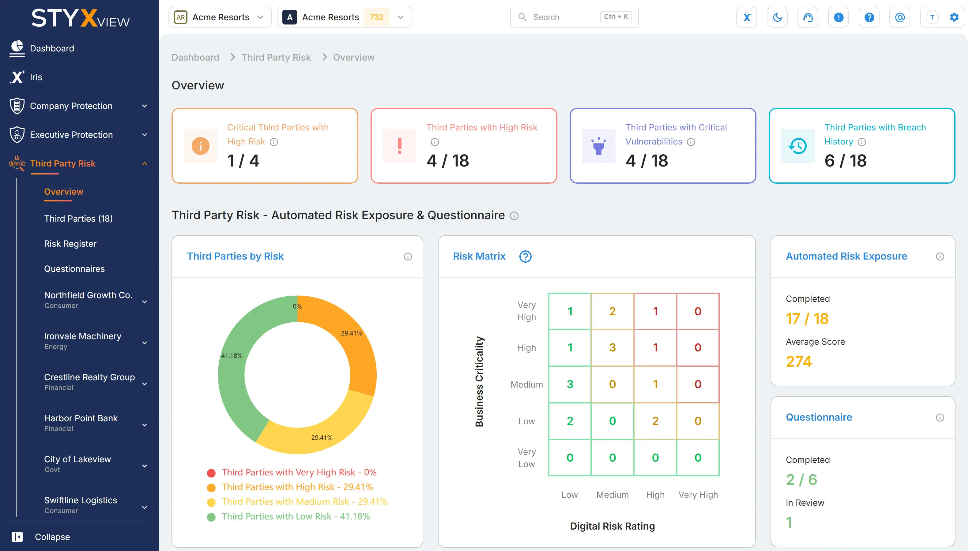Click the red Very High Risk legend dot
The width and height of the screenshot is (980, 551).
coord(211,473)
